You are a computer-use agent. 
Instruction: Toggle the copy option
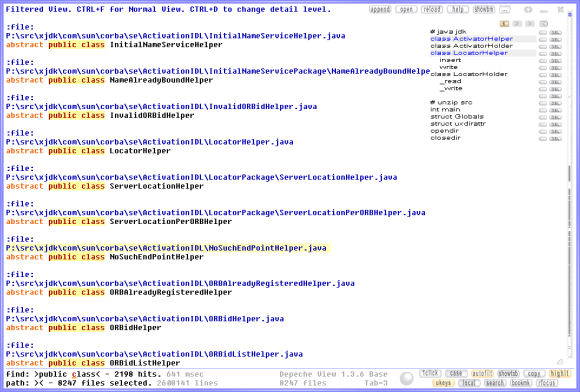pos(534,374)
